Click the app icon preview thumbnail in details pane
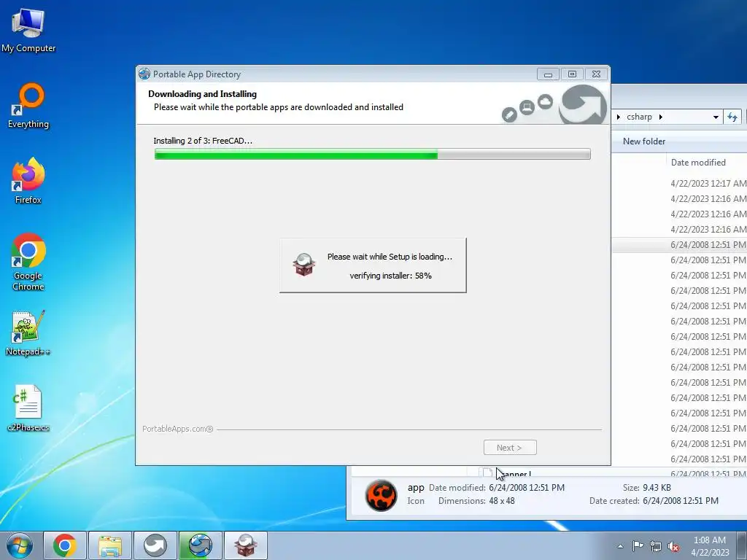The height and width of the screenshot is (560, 747). (x=381, y=495)
